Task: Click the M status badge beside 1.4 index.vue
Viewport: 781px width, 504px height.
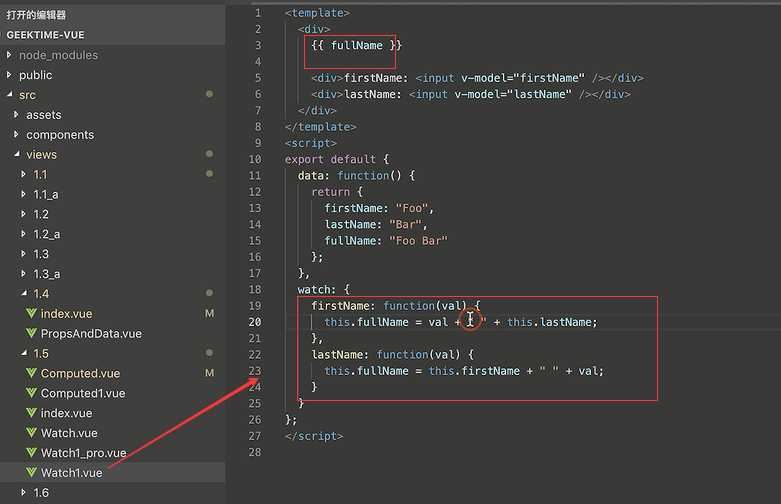Action: coord(210,313)
